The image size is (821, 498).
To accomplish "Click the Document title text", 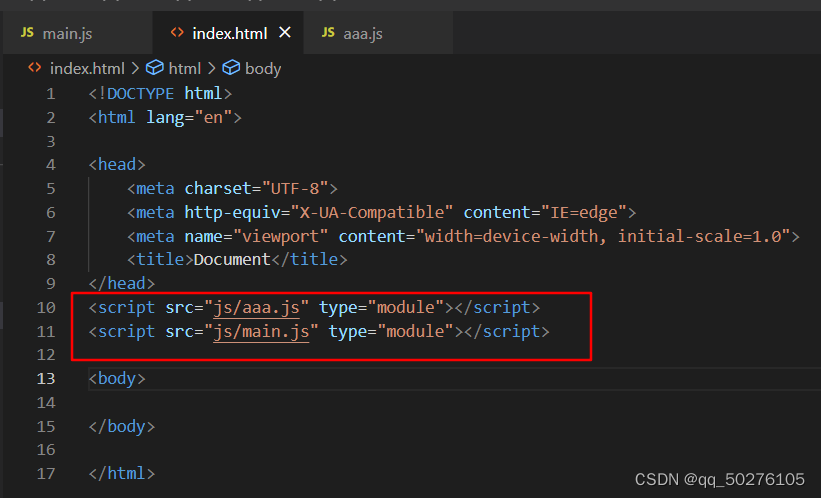I will tap(232, 260).
